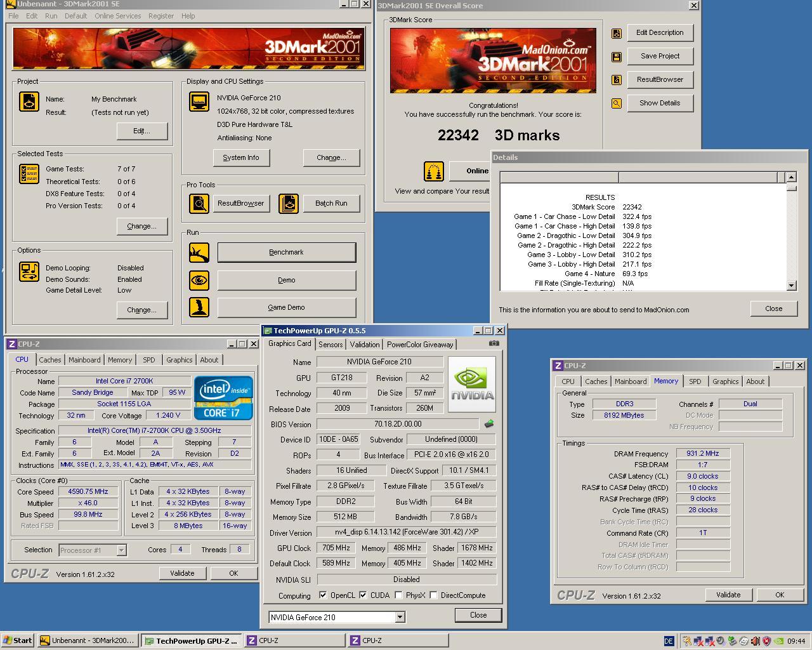Toggle the DirectCompute checkbox in GPU-Z

coord(433,595)
